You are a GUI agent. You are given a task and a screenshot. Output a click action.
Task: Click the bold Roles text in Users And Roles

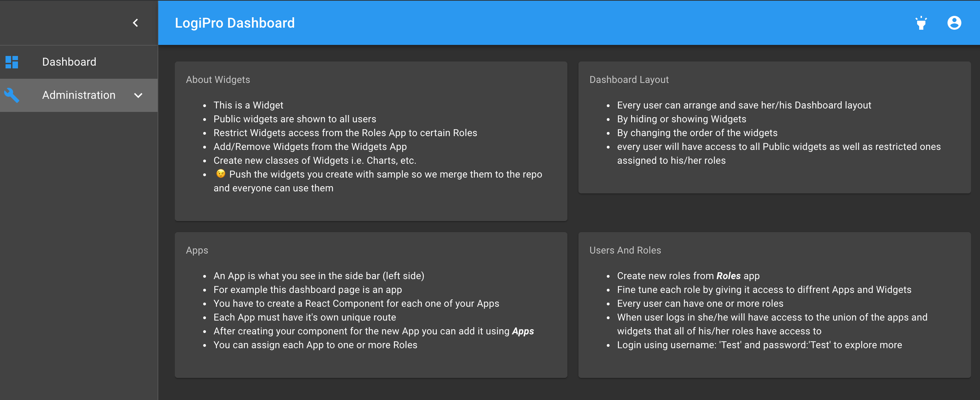click(728, 276)
